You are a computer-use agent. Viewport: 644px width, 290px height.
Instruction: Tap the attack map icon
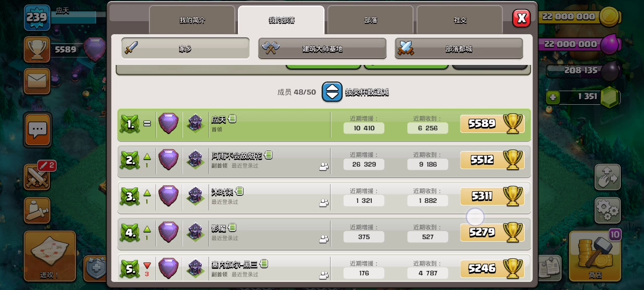[x=49, y=256]
